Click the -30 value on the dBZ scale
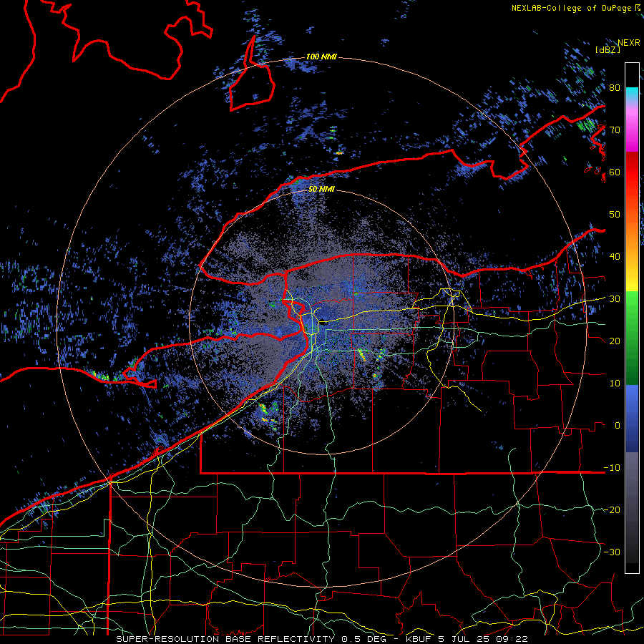 [612, 553]
